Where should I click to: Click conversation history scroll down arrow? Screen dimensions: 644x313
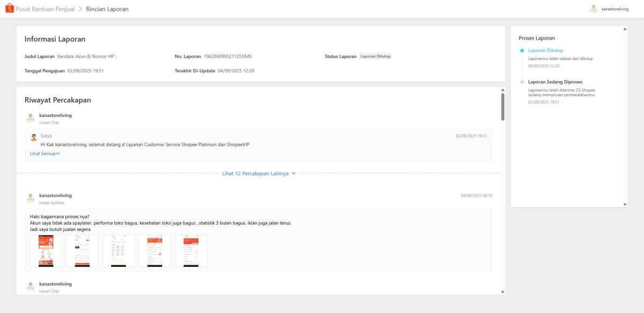point(502,292)
